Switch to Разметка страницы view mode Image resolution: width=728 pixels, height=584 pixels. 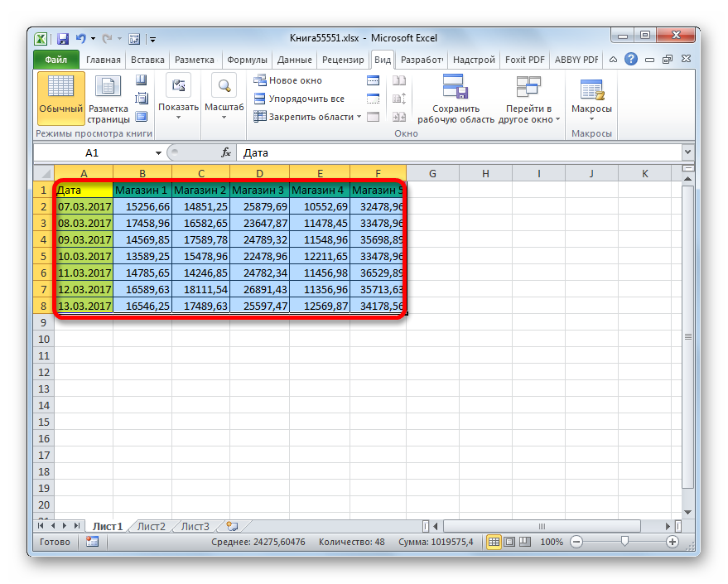pyautogui.click(x=108, y=99)
